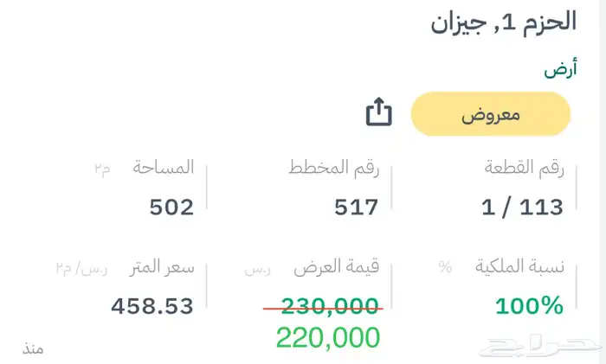
Task: Select the plot number value 1 / 113
Action: [x=522, y=207]
